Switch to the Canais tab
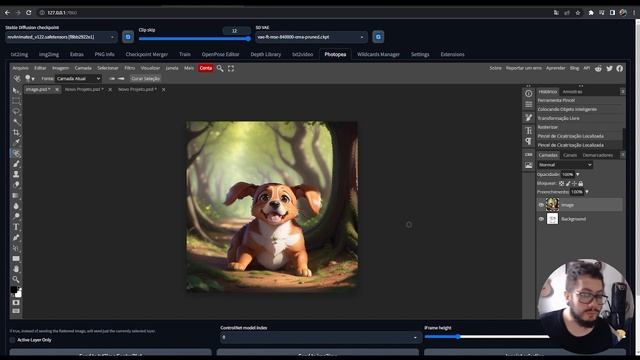 [x=570, y=155]
